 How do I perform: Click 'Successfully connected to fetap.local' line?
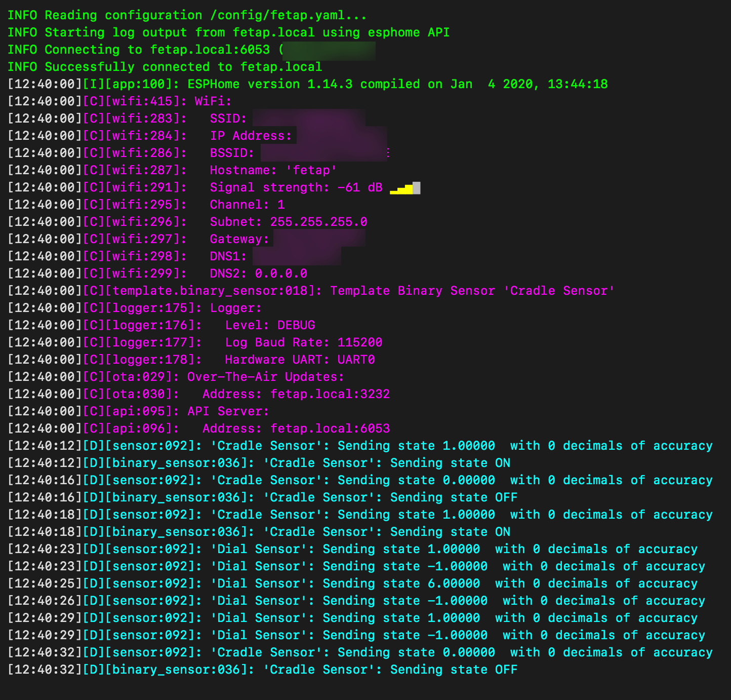click(x=165, y=67)
